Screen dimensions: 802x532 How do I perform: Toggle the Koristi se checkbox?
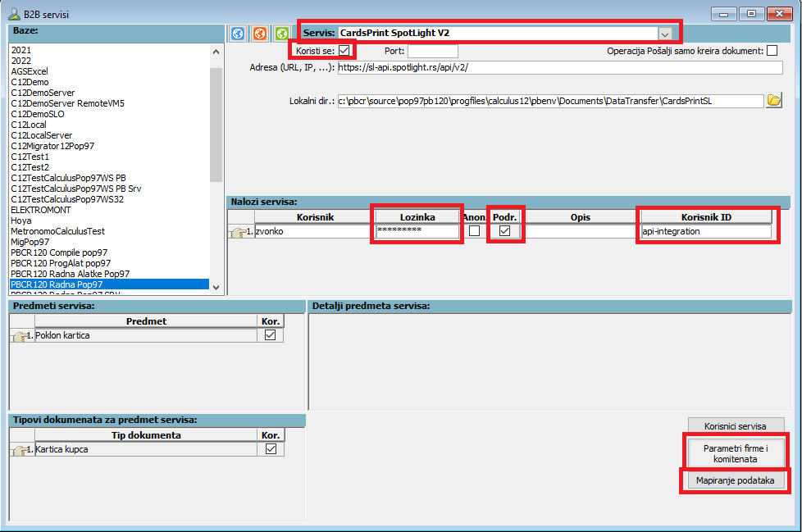[x=344, y=51]
